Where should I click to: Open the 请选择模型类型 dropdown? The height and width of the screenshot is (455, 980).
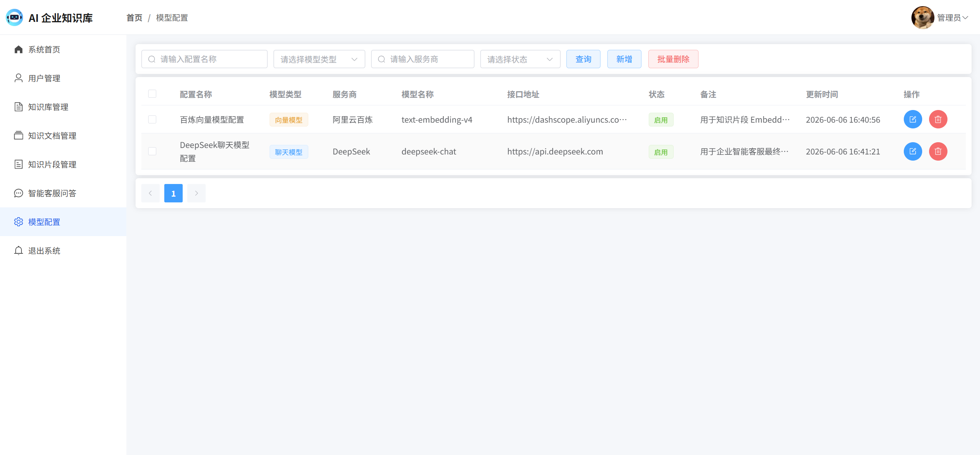319,59
